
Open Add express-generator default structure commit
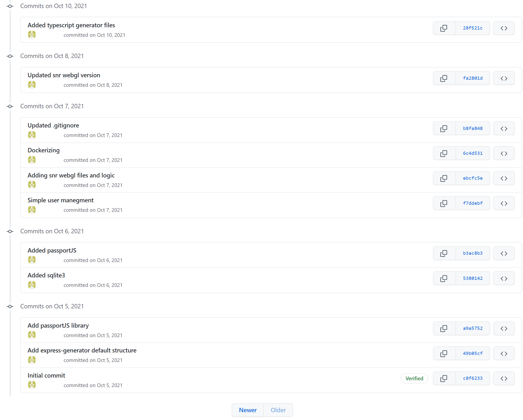(82, 351)
